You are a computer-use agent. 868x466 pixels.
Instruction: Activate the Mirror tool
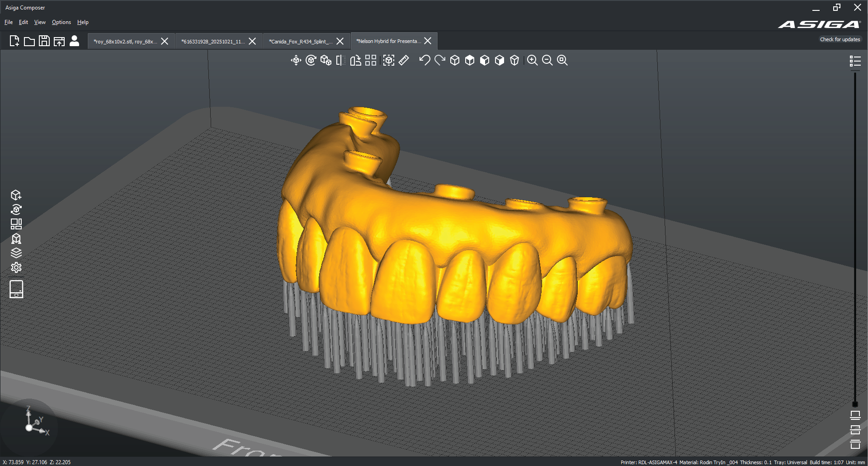point(340,61)
